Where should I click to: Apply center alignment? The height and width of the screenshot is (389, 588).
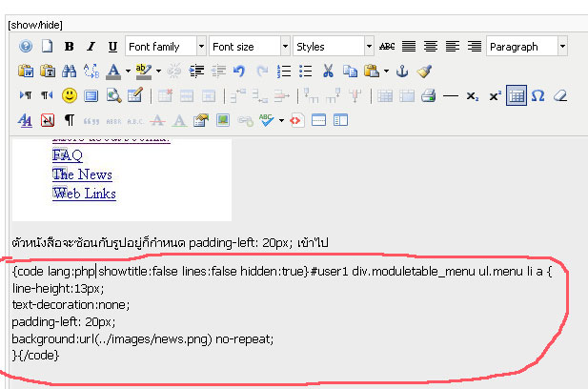(x=431, y=46)
